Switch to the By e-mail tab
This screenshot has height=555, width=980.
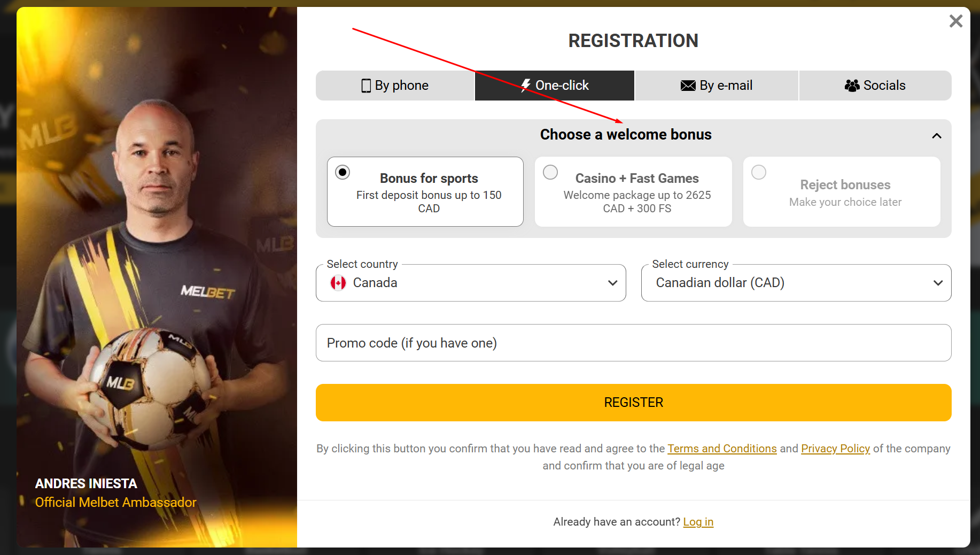717,86
